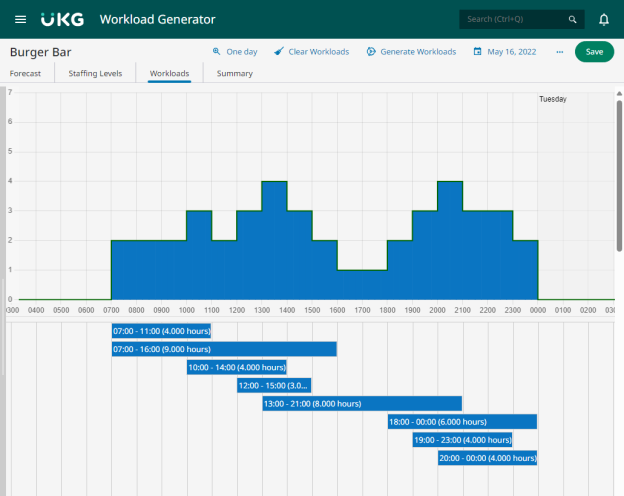
Task: Switch to the Forecast tab
Action: coord(25,73)
